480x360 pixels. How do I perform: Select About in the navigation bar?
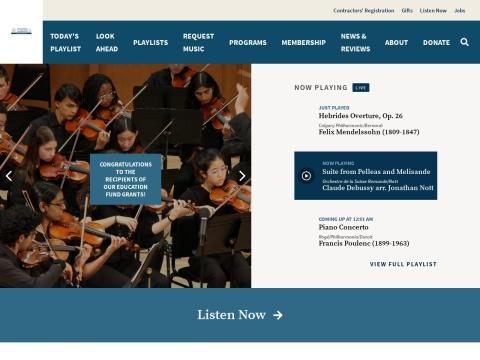click(x=396, y=43)
